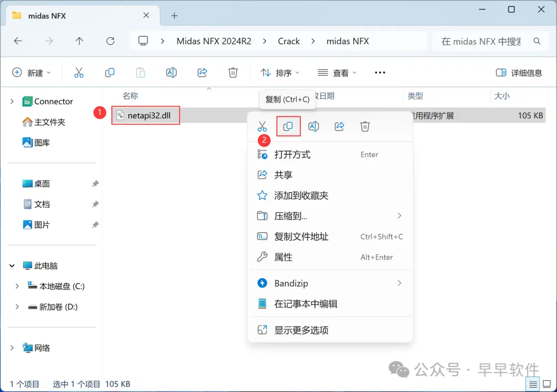Go up one folder level

point(79,41)
